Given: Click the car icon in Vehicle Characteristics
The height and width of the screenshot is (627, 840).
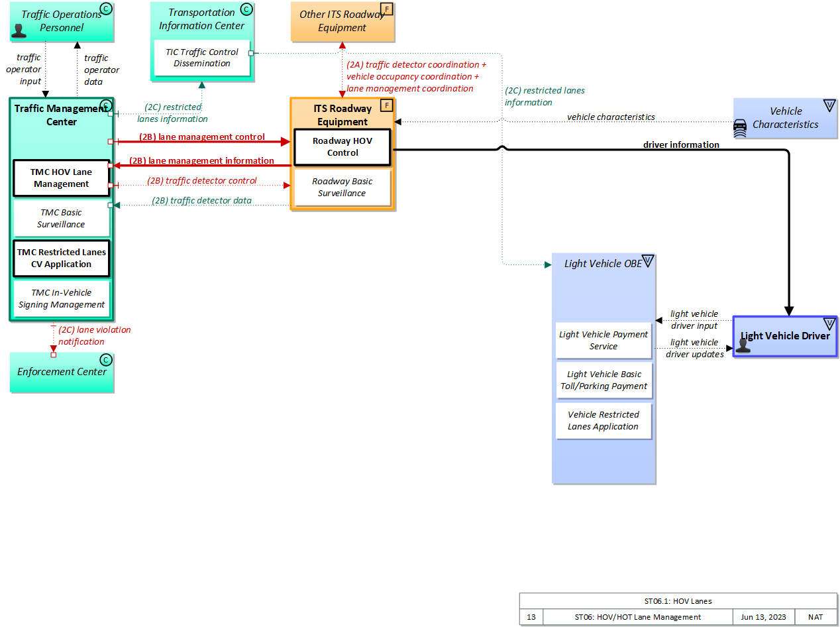Looking at the screenshot, I should tap(740, 127).
